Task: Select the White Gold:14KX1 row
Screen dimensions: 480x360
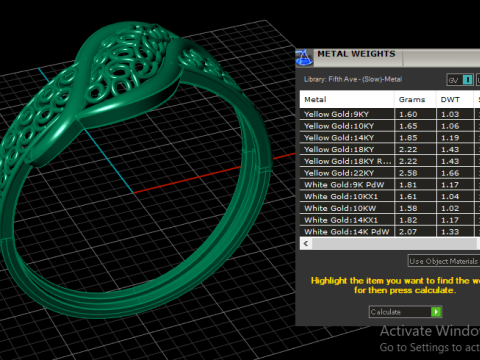Action: click(390, 220)
